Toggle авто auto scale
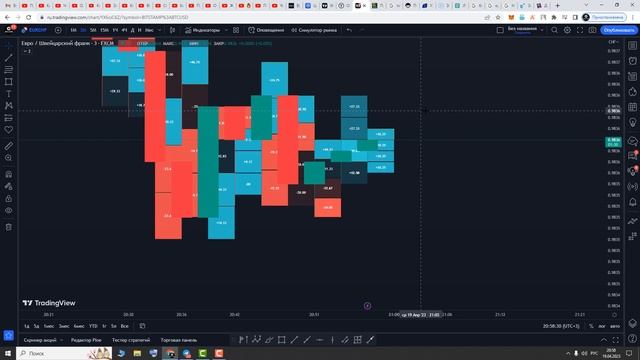Screen dimensions: 640x360 (x=615, y=326)
